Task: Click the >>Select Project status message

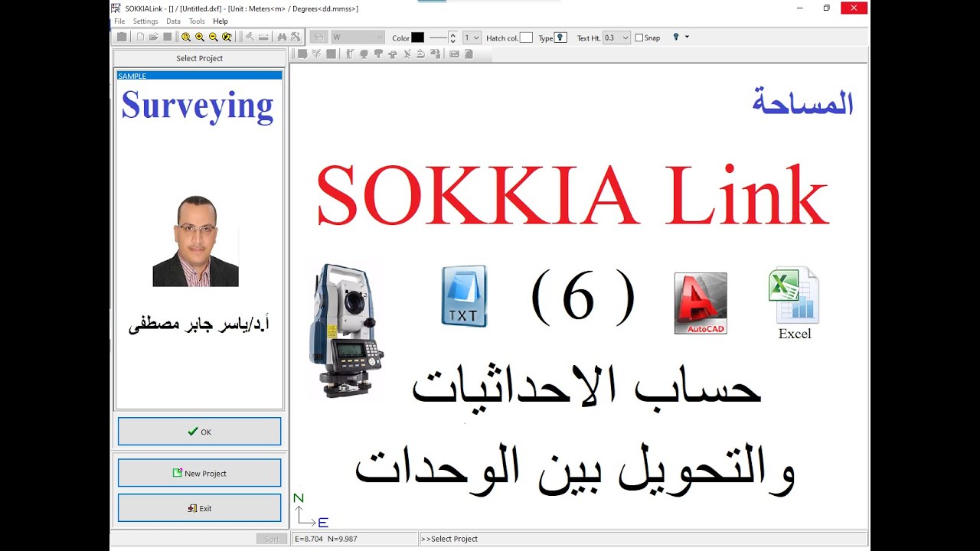Action: coord(449,539)
